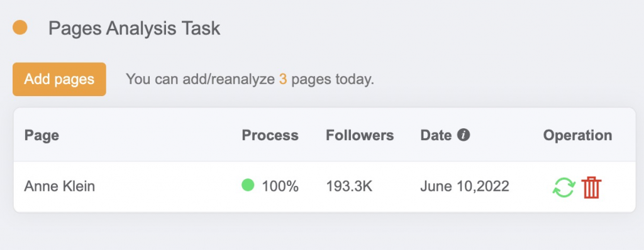
Task: Click the info icon next to Date
Action: point(464,134)
